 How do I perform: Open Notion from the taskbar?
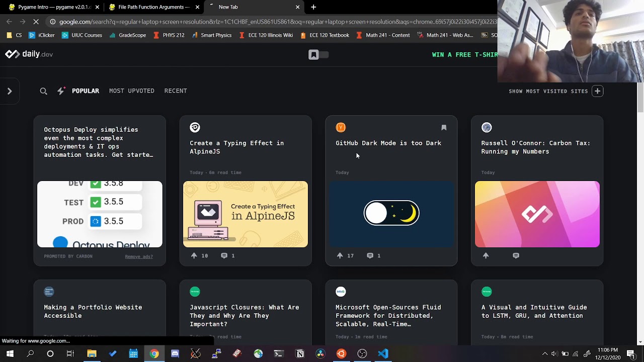(300, 354)
